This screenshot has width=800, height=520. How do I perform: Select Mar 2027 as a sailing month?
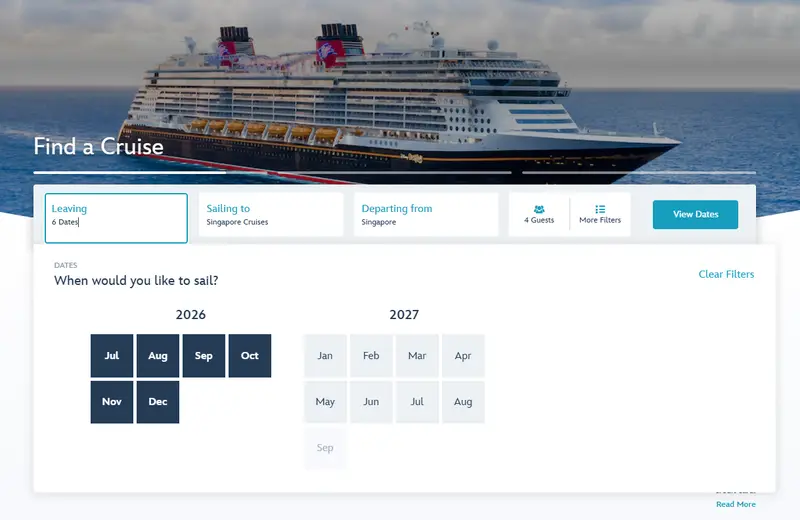click(417, 356)
